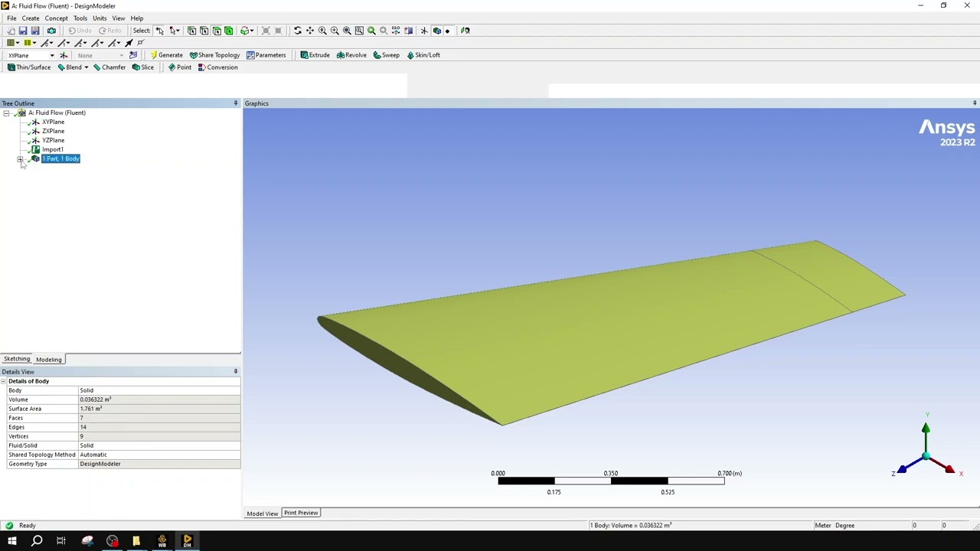This screenshot has height=551, width=980.
Task: Click the New Plane icon
Action: coord(64,55)
